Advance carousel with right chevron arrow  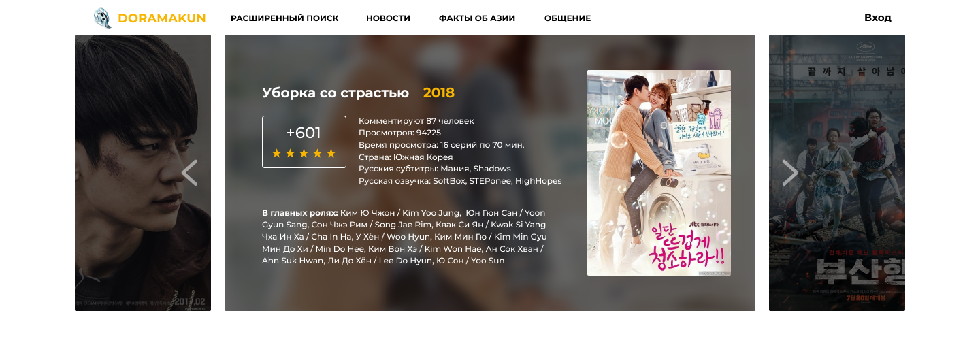point(790,173)
